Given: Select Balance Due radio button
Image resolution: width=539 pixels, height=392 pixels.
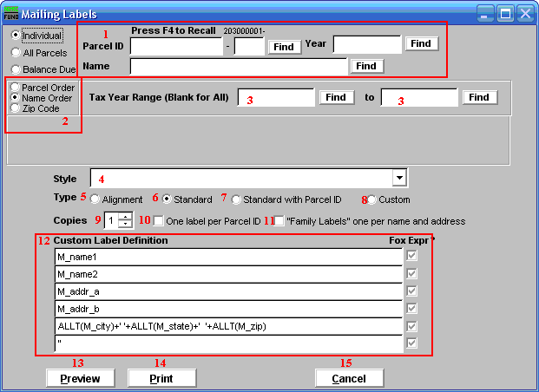Looking at the screenshot, I should (16, 69).
